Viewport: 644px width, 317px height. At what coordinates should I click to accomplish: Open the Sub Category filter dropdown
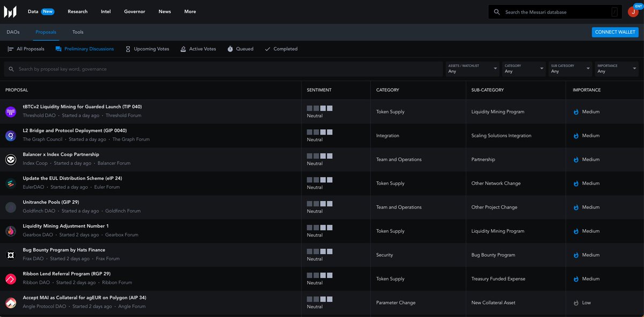tap(570, 69)
